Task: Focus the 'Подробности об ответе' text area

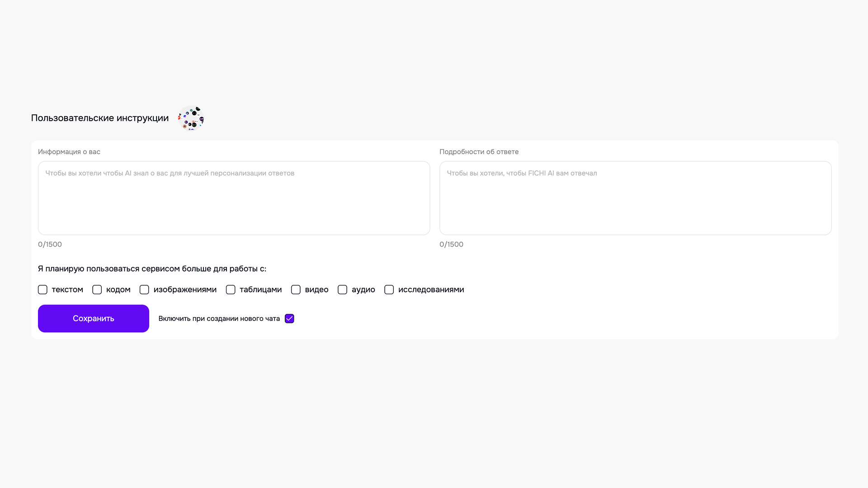Action: click(x=635, y=198)
